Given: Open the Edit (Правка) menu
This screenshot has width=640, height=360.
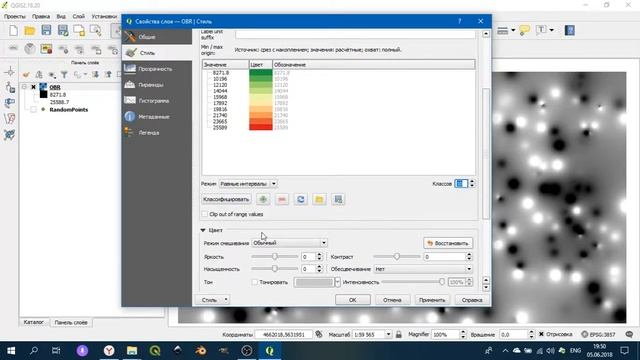Looking at the screenshot, I should [x=41, y=16].
